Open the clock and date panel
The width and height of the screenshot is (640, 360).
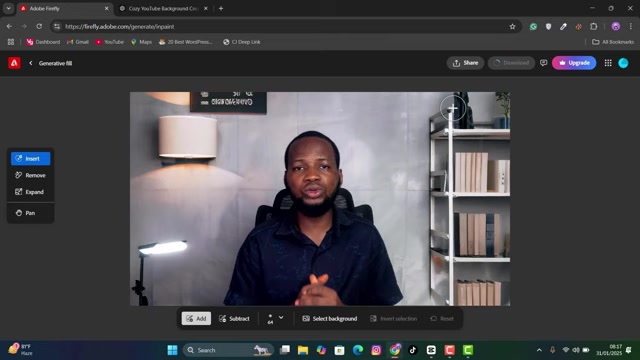click(x=609, y=350)
